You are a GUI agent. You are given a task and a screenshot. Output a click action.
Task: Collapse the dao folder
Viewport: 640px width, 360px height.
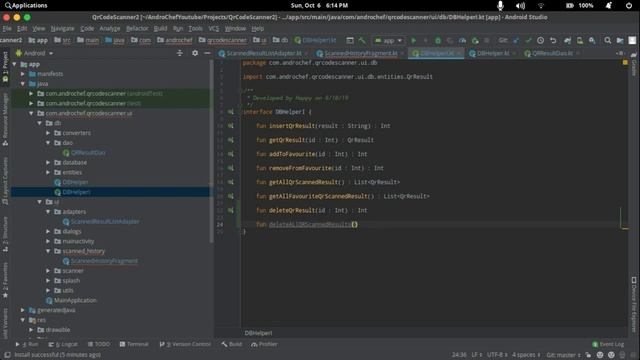48,143
